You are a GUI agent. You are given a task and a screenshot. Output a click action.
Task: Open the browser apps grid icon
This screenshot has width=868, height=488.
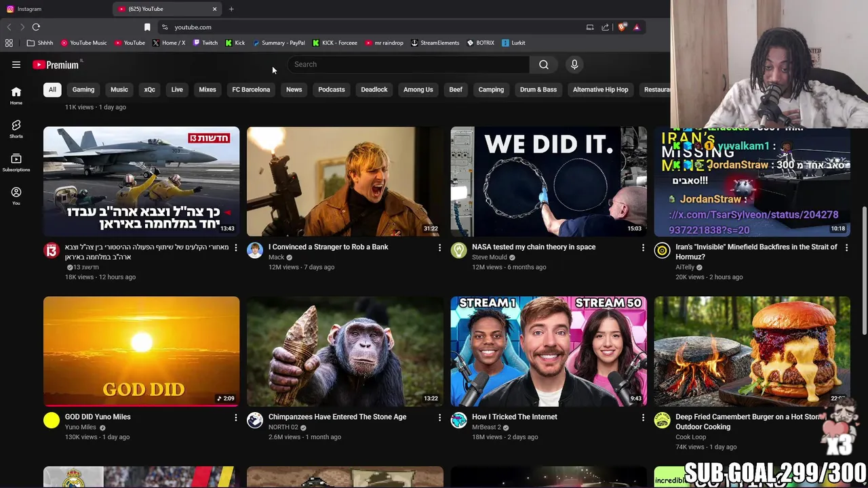[9, 43]
